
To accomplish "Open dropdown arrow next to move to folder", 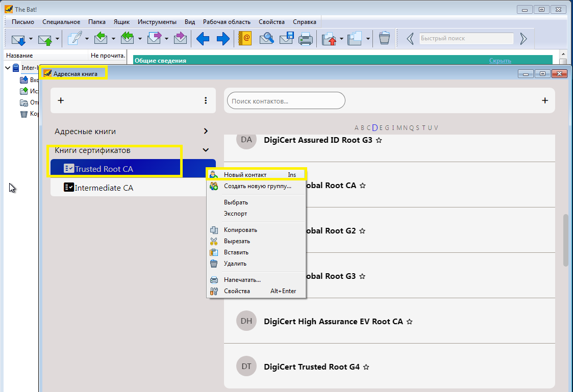I will (341, 39).
